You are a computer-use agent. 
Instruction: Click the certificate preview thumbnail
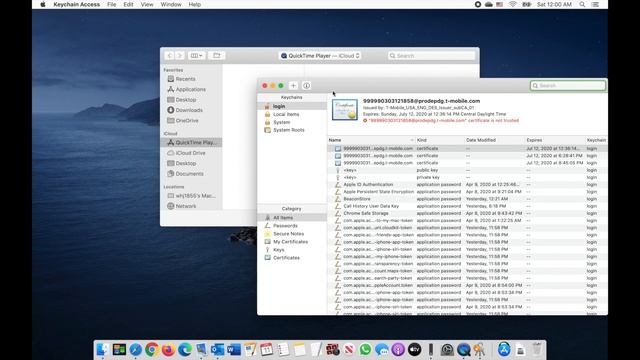(344, 109)
